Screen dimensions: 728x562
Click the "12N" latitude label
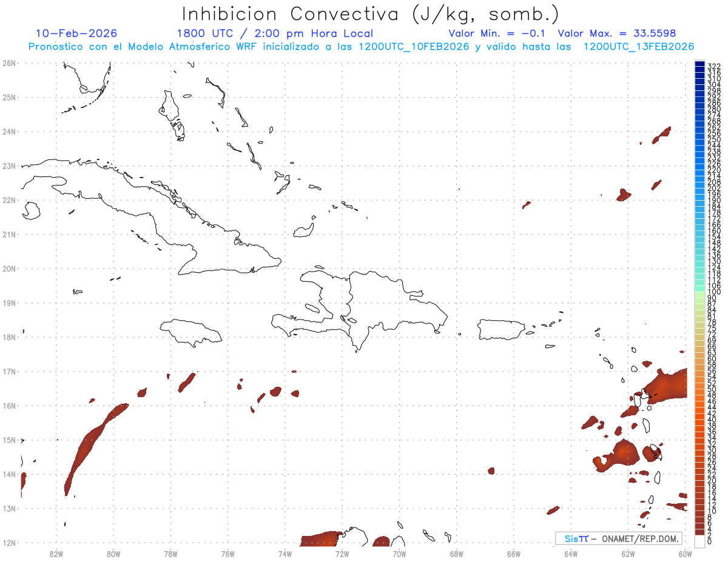click(8, 543)
